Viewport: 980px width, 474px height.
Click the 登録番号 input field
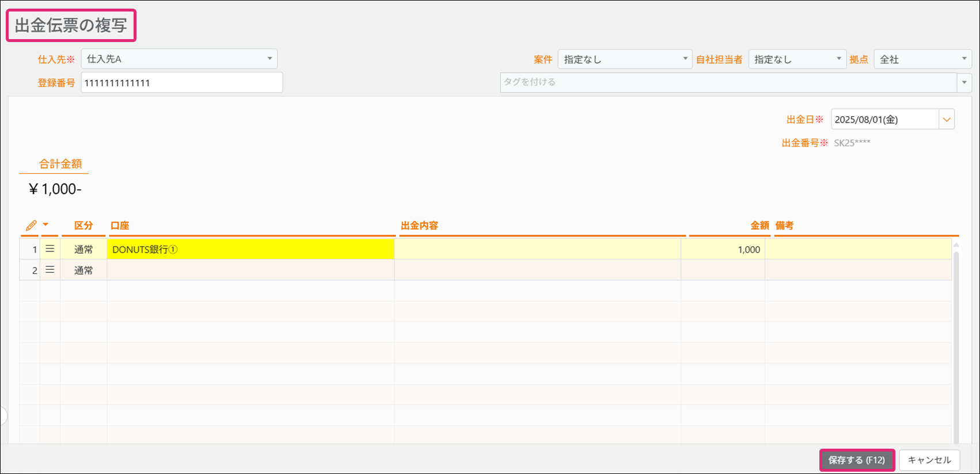point(181,83)
